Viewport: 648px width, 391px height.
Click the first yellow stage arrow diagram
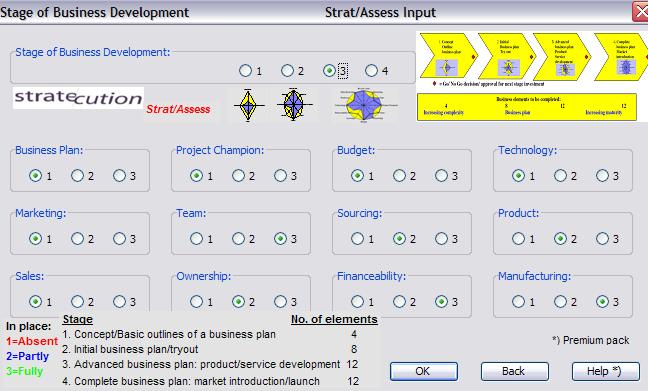click(x=448, y=56)
